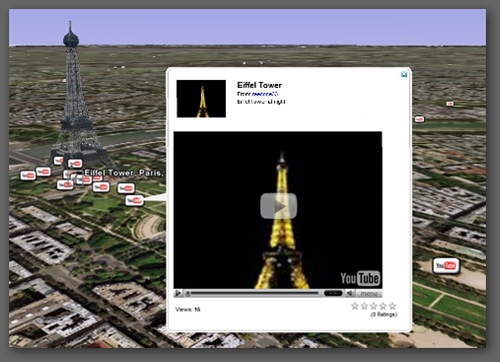Select the leftmost YouTube placemark near the tower
The image size is (500, 362).
pyautogui.click(x=28, y=175)
